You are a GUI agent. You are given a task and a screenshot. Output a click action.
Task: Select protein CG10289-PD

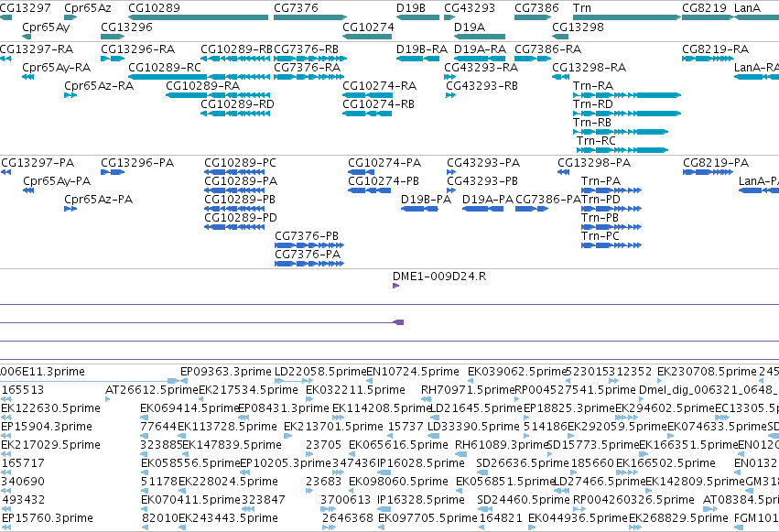234,227
